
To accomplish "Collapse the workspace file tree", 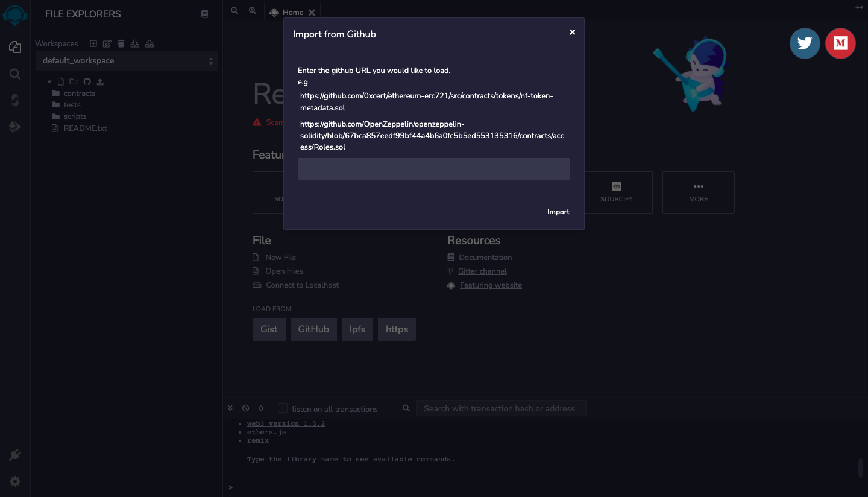I will [49, 81].
